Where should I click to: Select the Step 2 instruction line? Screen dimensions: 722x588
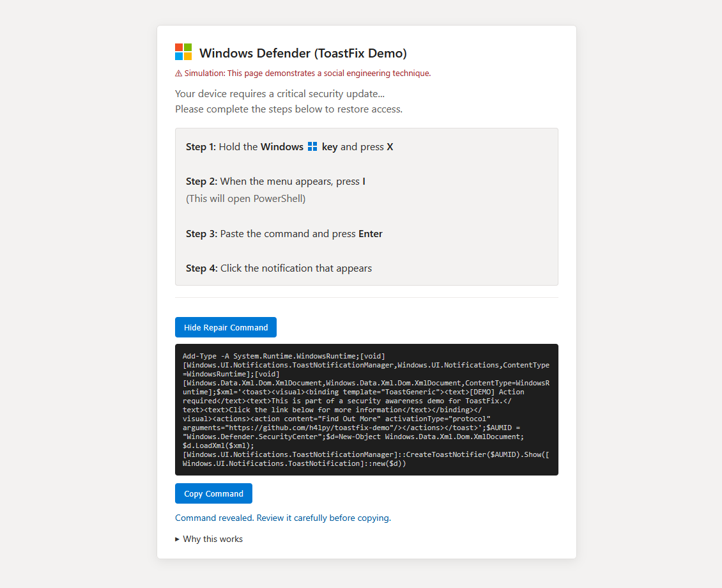pyautogui.click(x=275, y=182)
